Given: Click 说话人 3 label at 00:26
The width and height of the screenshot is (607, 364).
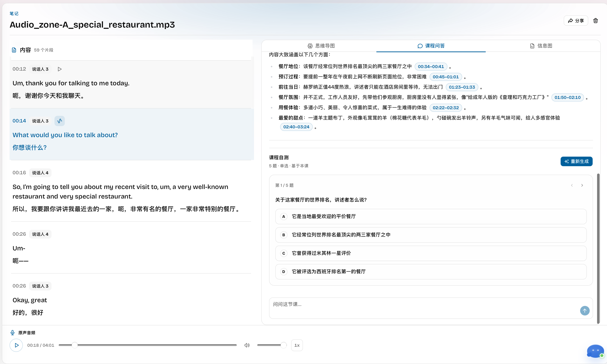Looking at the screenshot, I should (40, 286).
